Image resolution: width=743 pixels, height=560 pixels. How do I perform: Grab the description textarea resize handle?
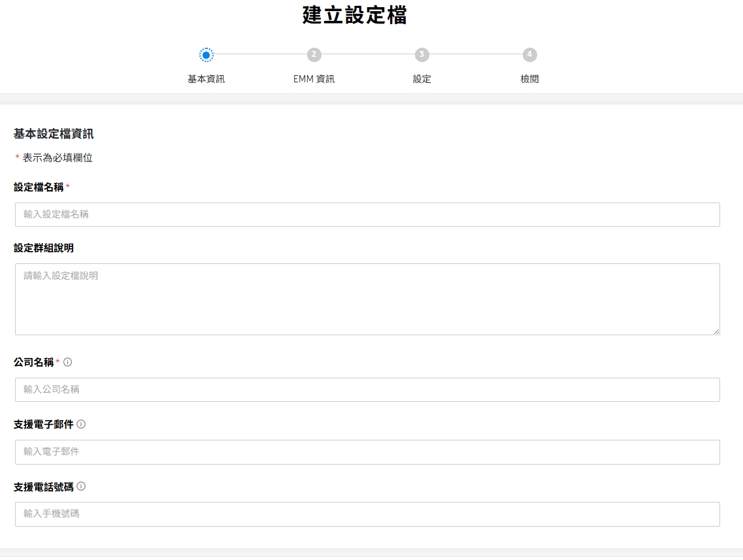click(x=716, y=331)
